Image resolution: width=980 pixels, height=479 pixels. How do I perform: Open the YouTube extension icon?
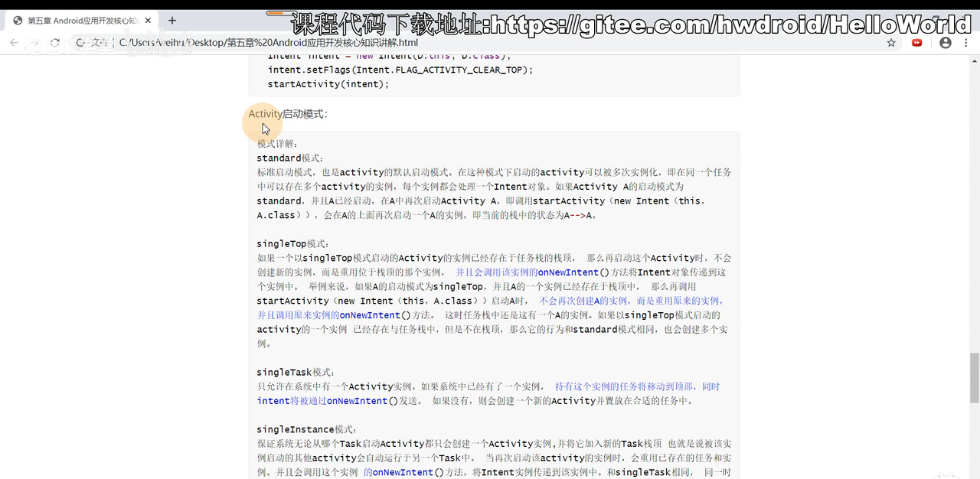pyautogui.click(x=917, y=44)
